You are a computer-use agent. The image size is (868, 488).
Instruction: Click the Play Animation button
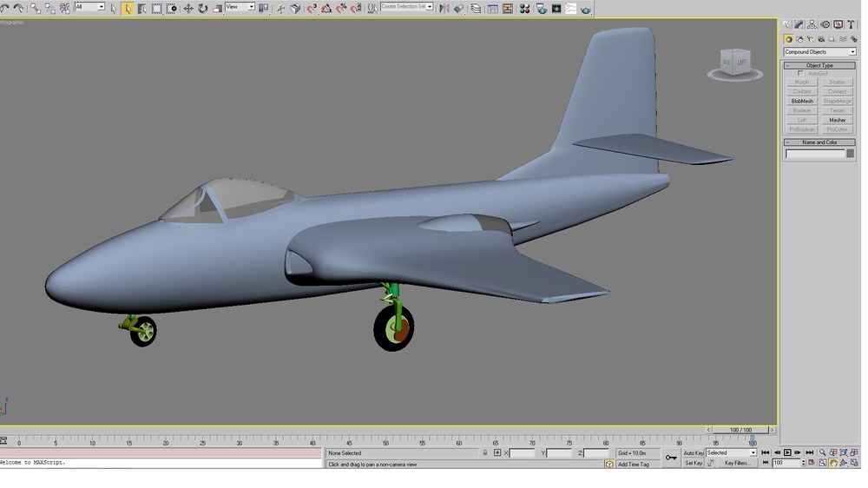point(787,453)
